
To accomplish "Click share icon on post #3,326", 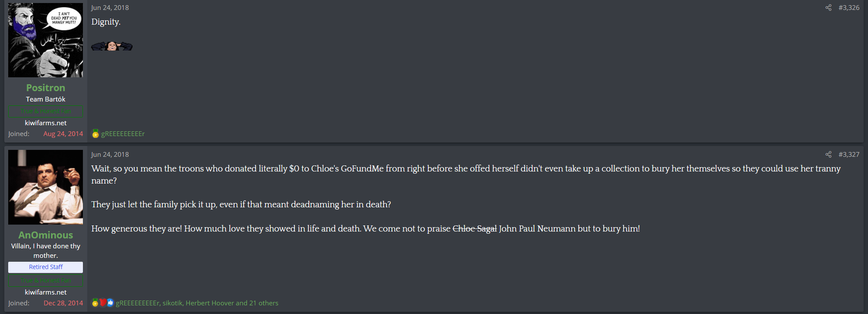I will [828, 8].
